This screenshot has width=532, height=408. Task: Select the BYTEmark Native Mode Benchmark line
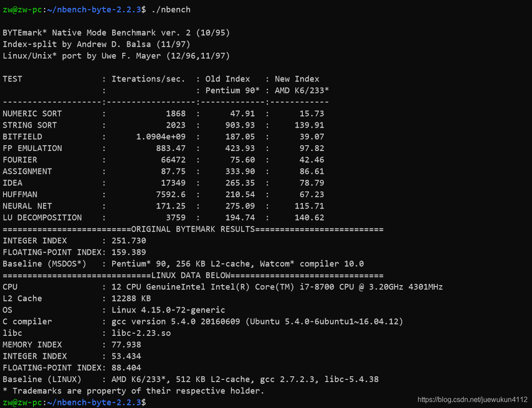116,33
